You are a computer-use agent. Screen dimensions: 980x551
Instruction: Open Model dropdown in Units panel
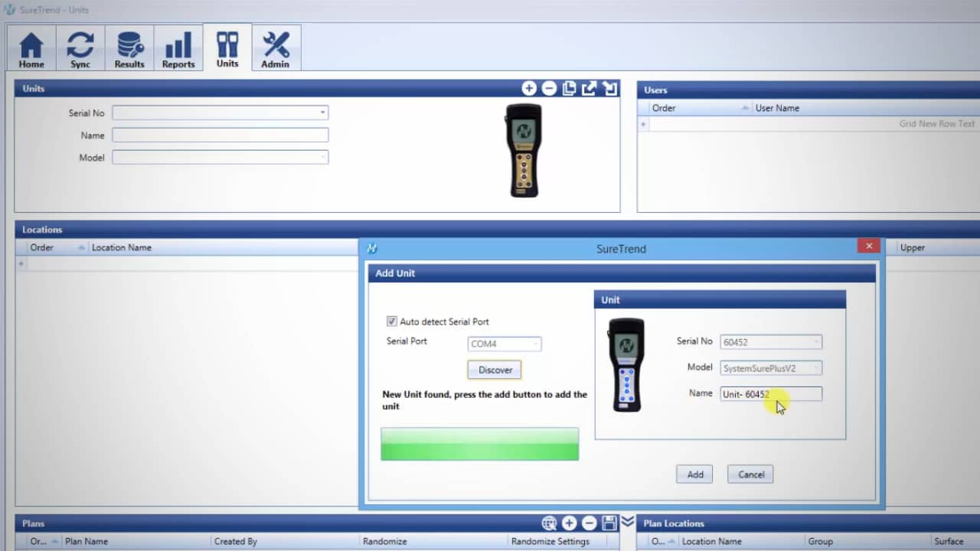(x=220, y=157)
